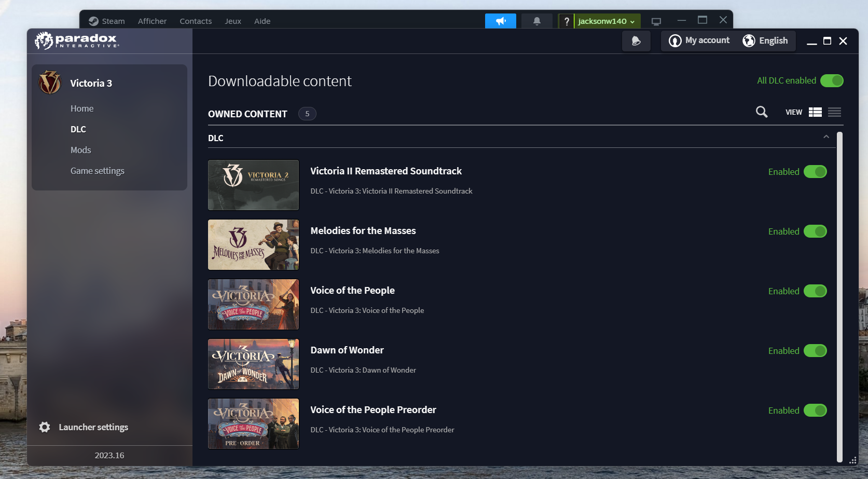Disable the All DLC enabled toggle
The width and height of the screenshot is (868, 479).
click(832, 80)
